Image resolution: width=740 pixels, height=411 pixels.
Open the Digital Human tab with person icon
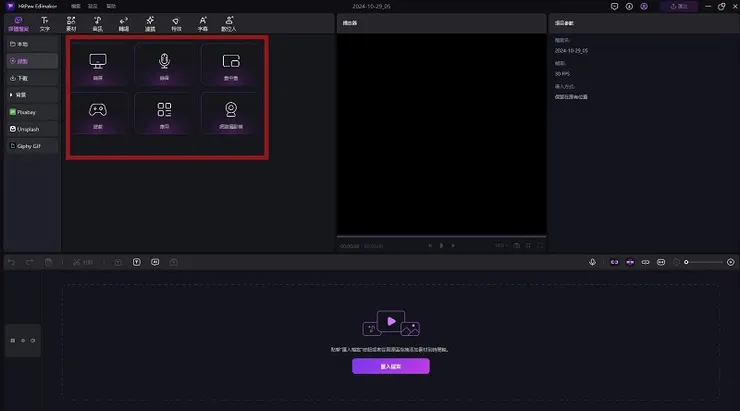coord(229,24)
